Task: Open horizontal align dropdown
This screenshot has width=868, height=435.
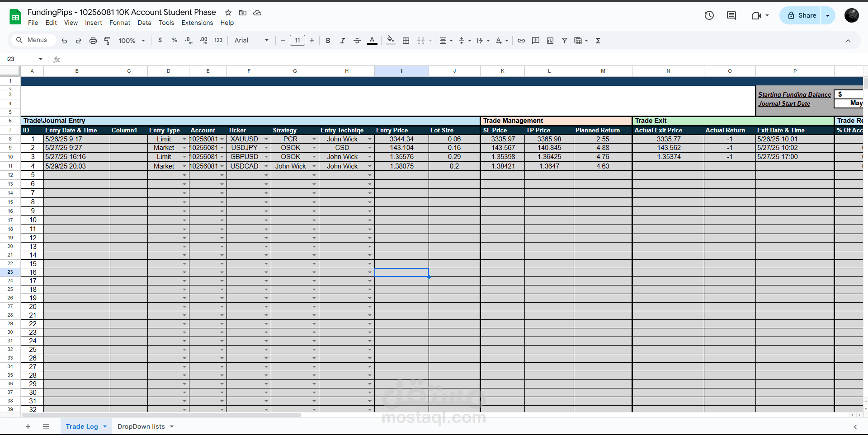Action: click(446, 41)
